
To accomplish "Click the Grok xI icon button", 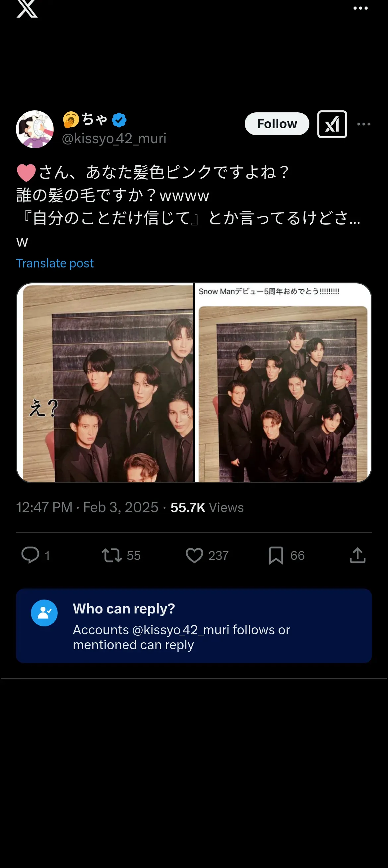I will click(332, 124).
